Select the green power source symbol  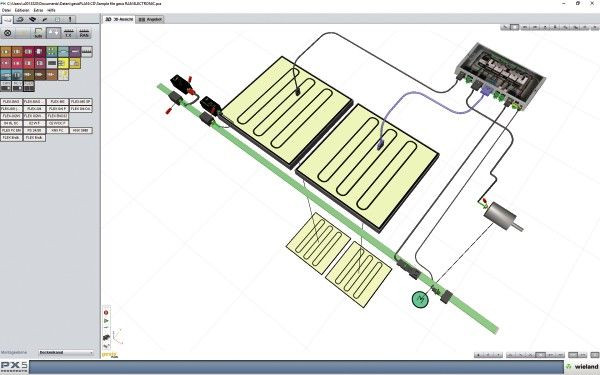tap(420, 299)
